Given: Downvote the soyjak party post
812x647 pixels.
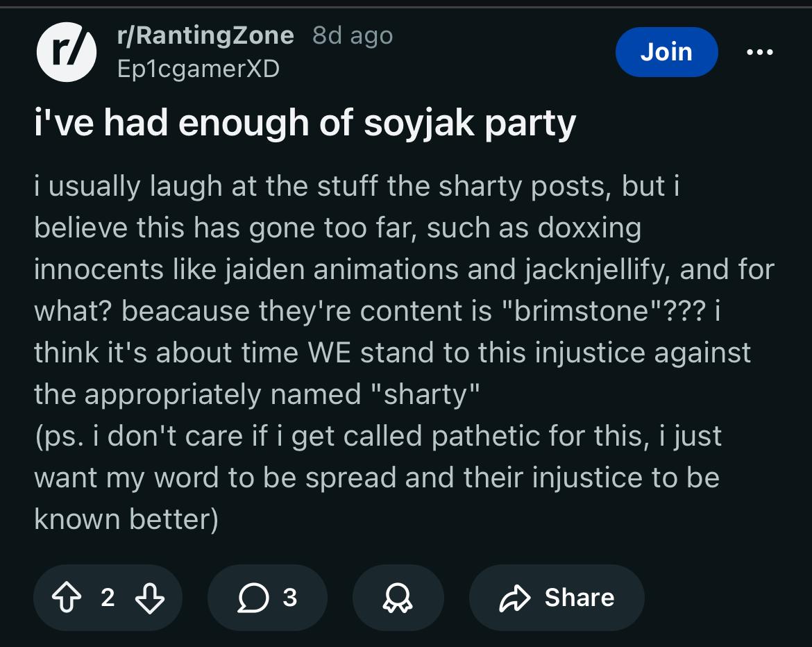Looking at the screenshot, I should click(x=151, y=597).
